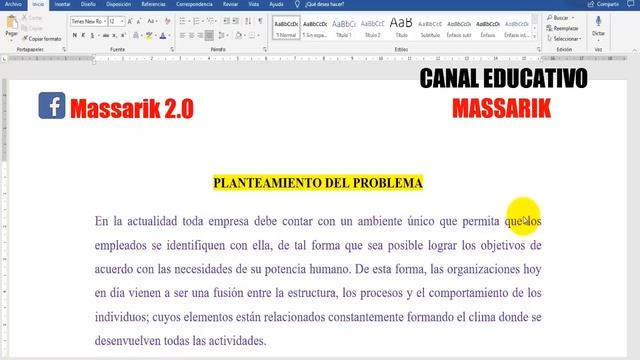The image size is (640, 360).
Task: Open Párrafo dialog launcher
Action: point(265,49)
